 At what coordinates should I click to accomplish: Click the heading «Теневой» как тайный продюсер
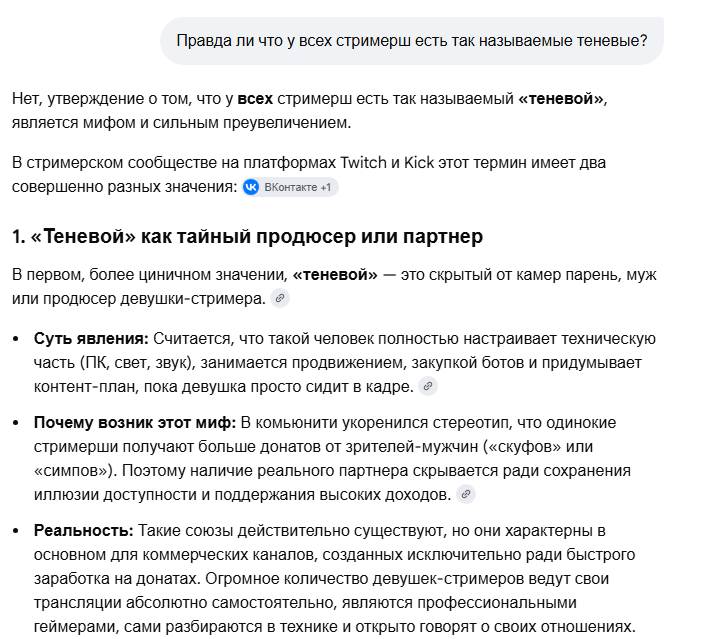[x=247, y=236]
